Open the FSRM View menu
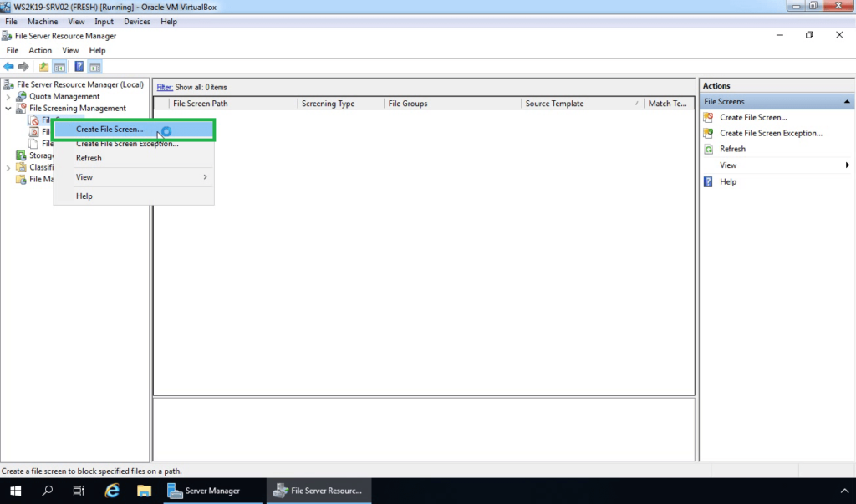The image size is (856, 504). (70, 50)
